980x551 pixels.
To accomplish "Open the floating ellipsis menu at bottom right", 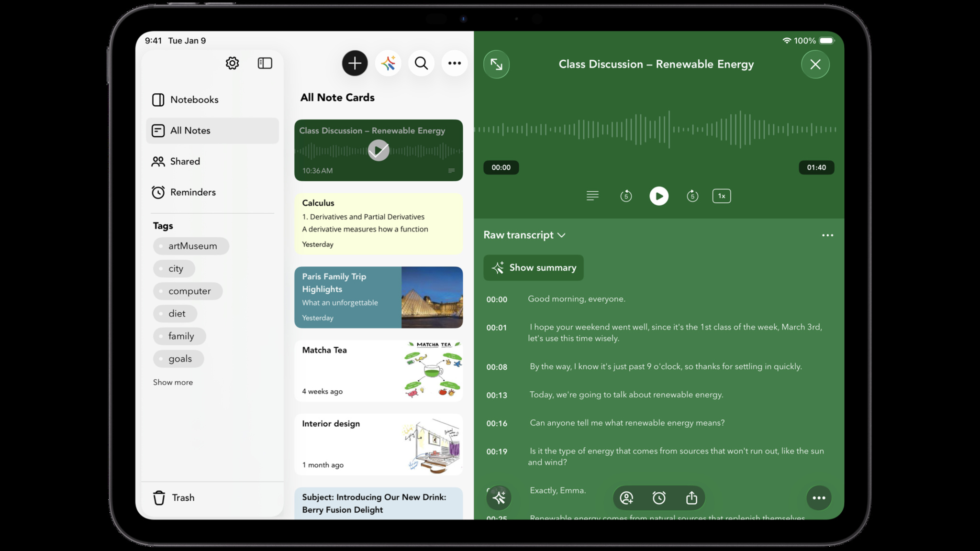I will tap(819, 498).
